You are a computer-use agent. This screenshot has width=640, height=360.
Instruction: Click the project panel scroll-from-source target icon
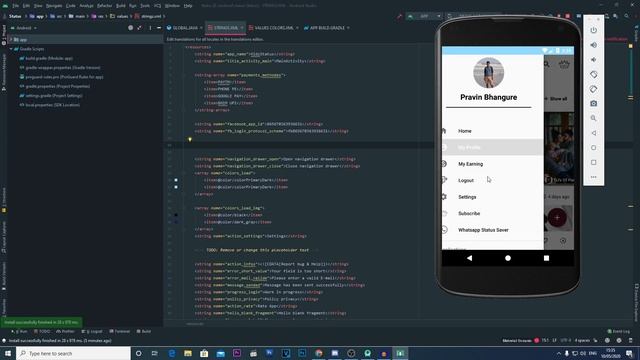131,28
